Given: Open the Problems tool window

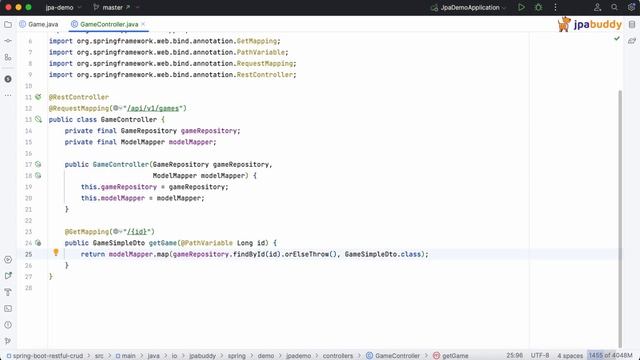Looking at the screenshot, I should pos(8,325).
